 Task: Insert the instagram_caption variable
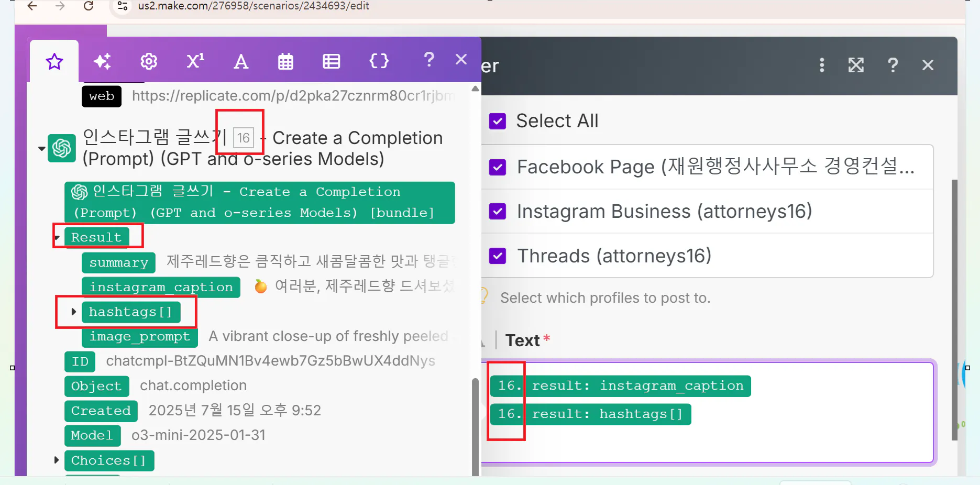click(161, 287)
